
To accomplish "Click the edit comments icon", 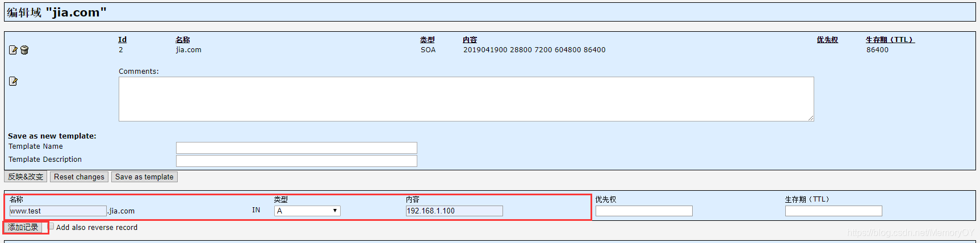I will [x=13, y=81].
